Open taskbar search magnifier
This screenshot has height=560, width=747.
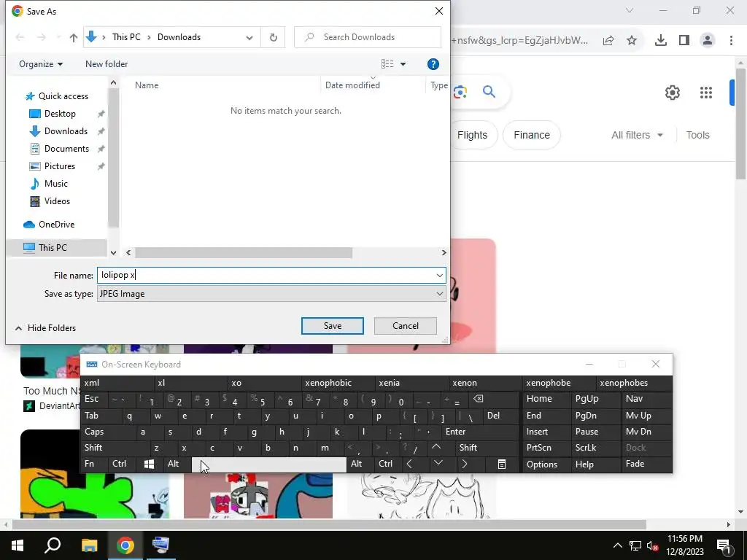pyautogui.click(x=53, y=545)
